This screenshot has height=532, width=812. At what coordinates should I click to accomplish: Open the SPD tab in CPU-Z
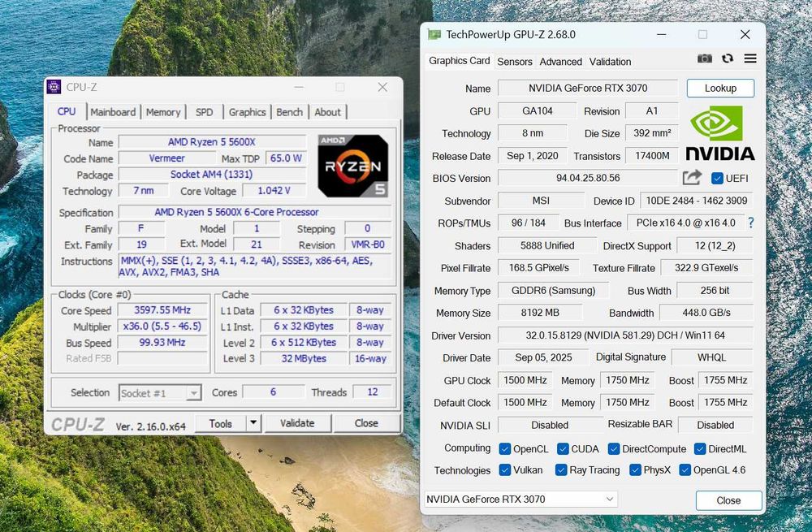click(204, 112)
